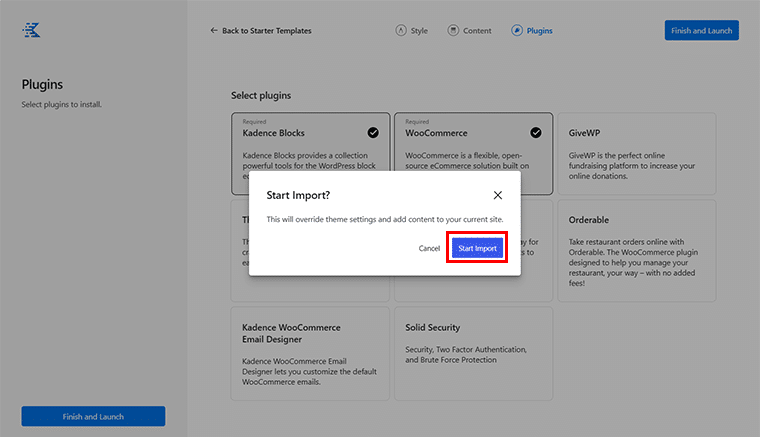Toggle the WooCommerce checkmark
The height and width of the screenshot is (437, 760).
tap(536, 133)
